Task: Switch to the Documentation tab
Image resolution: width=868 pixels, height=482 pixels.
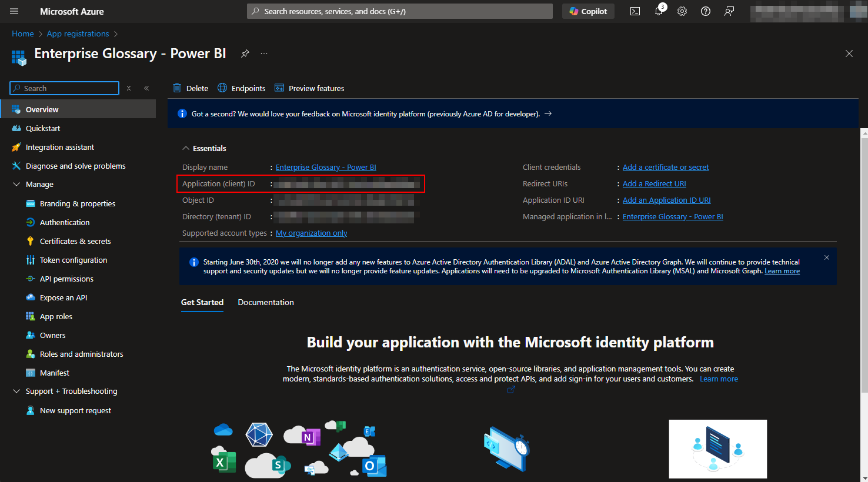Action: 265,302
